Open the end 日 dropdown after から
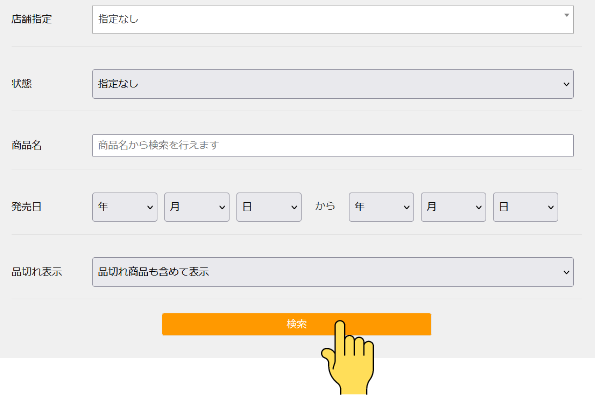 click(526, 207)
